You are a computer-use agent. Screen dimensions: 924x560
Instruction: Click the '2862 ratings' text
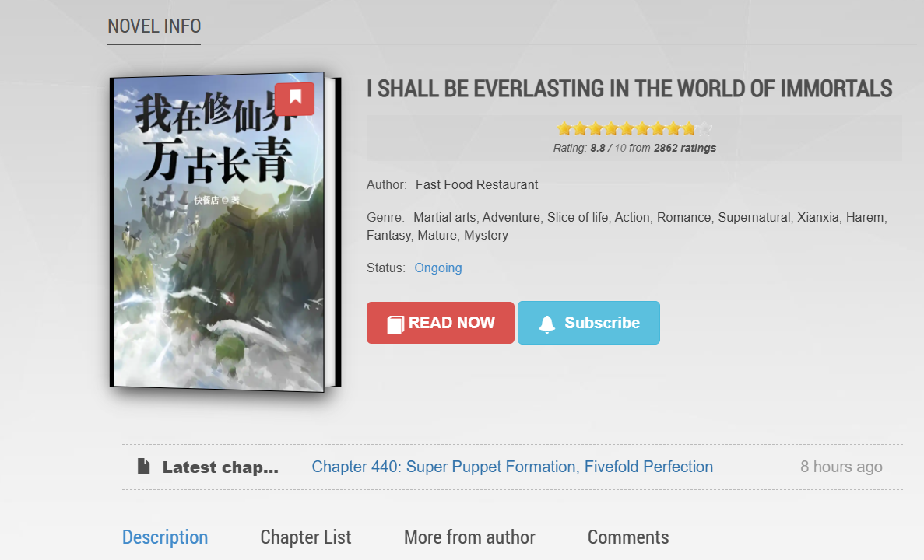coord(685,148)
